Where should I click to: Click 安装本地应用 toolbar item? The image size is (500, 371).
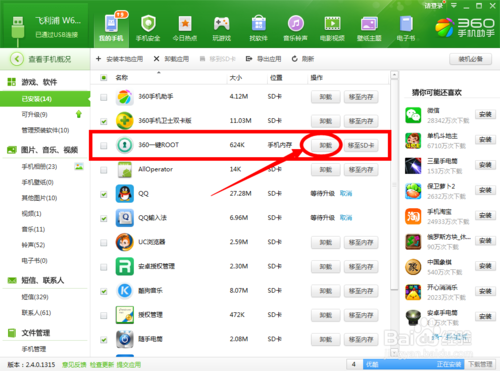[x=119, y=59]
